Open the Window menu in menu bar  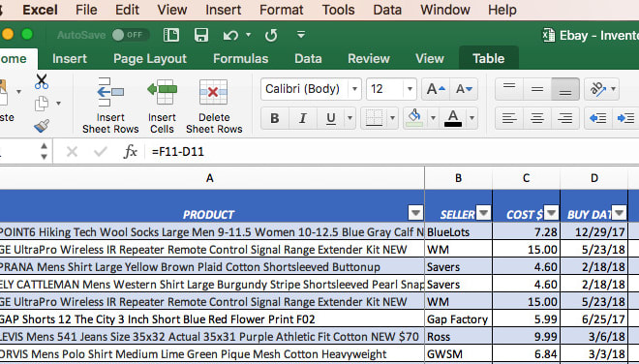click(x=445, y=10)
